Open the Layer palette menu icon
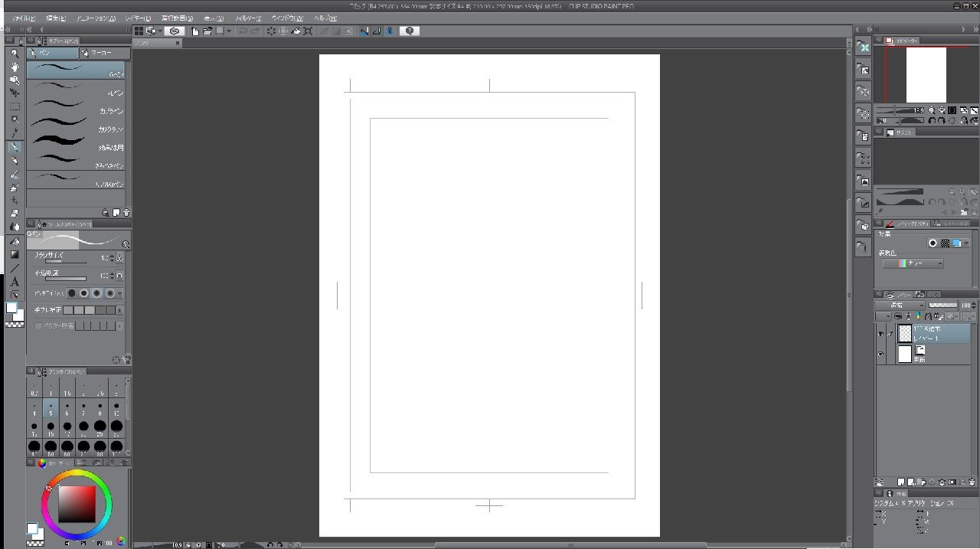The image size is (980, 549). tap(879, 294)
